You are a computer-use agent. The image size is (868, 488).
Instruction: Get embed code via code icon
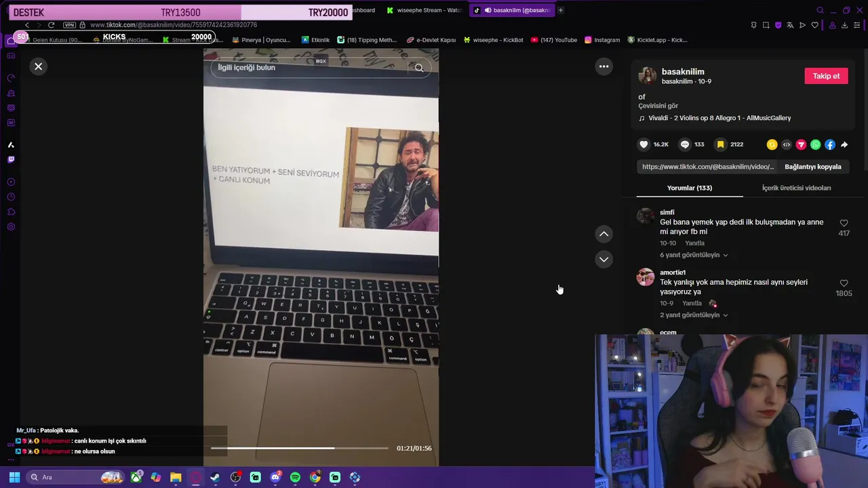coord(787,144)
